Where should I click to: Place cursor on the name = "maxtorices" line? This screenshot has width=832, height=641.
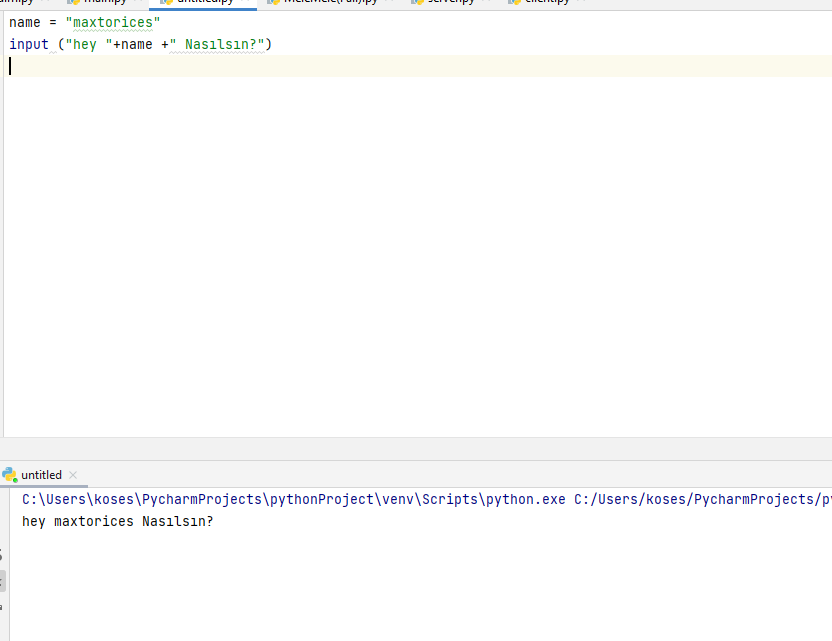click(85, 22)
